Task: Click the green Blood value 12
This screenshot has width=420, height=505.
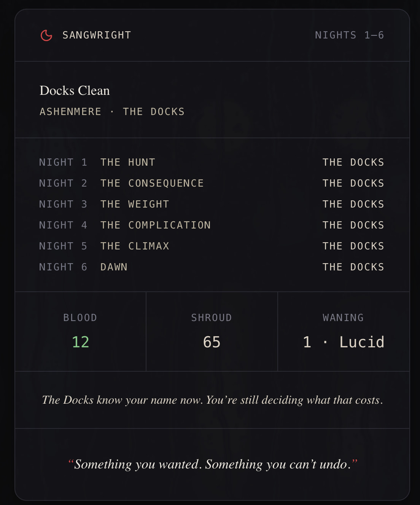Action: coord(80,342)
